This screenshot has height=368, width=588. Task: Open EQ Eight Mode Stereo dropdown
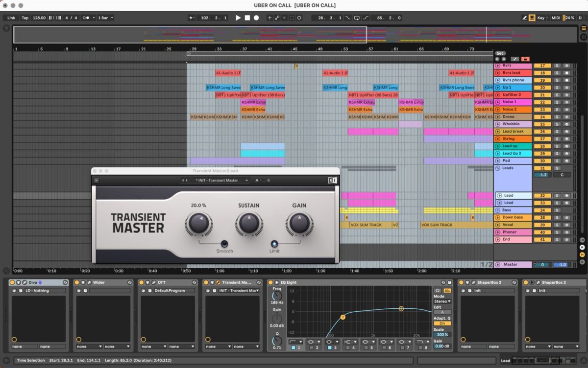pyautogui.click(x=442, y=301)
